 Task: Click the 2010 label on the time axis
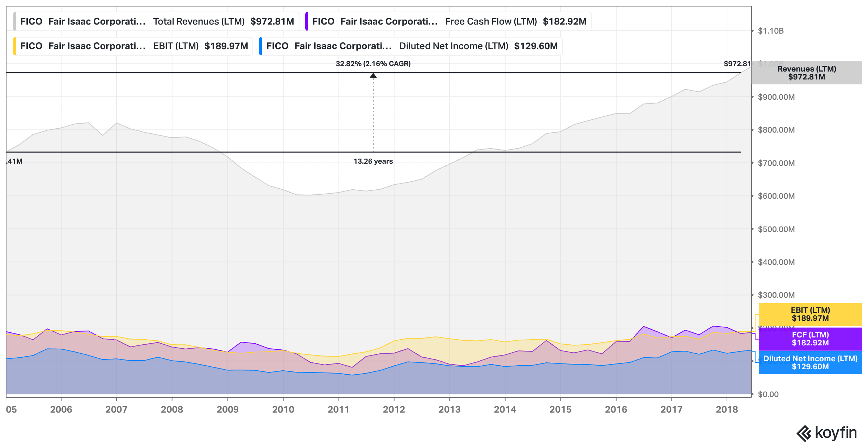tap(283, 409)
